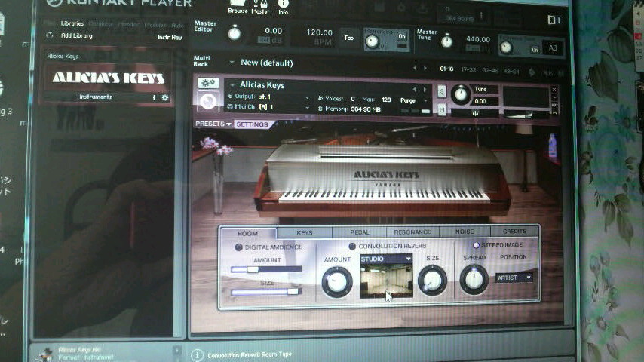Adjust the Digital Ambience SIZE slider
The width and height of the screenshot is (644, 362).
tap(266, 292)
